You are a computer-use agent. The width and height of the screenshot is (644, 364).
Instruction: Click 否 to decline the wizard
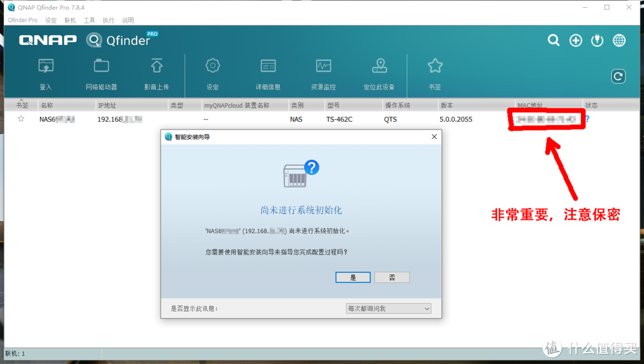tap(392, 277)
